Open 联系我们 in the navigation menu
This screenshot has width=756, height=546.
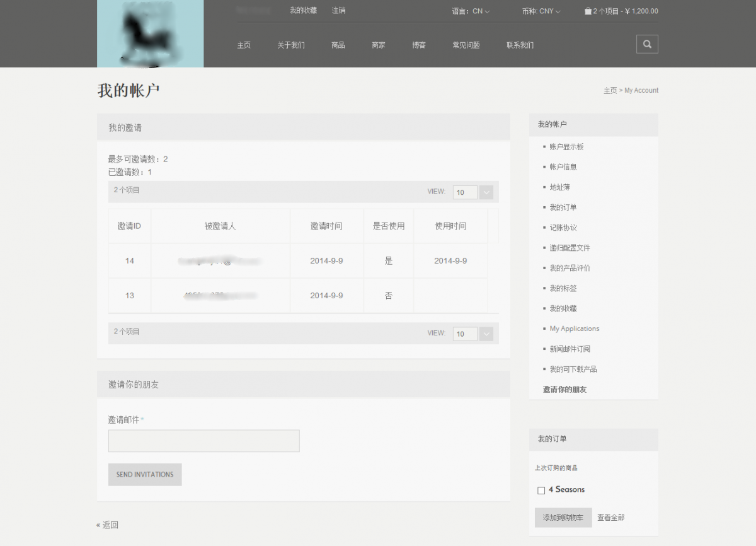(520, 45)
